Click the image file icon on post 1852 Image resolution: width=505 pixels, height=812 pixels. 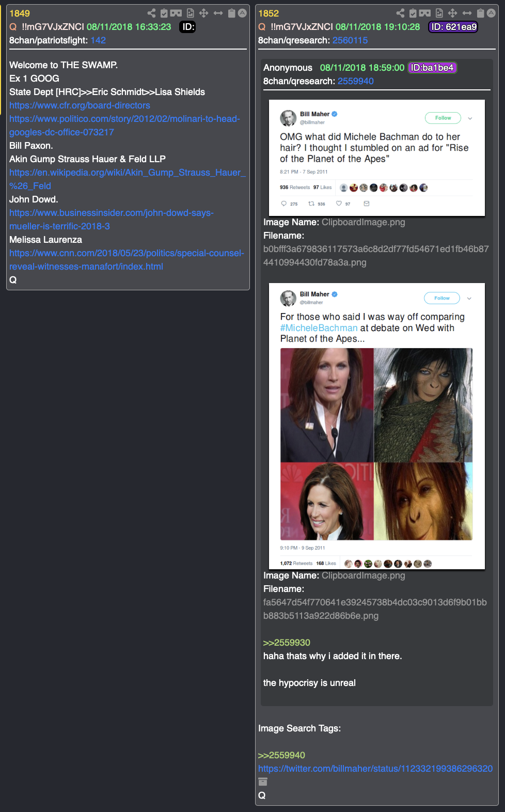(x=439, y=13)
